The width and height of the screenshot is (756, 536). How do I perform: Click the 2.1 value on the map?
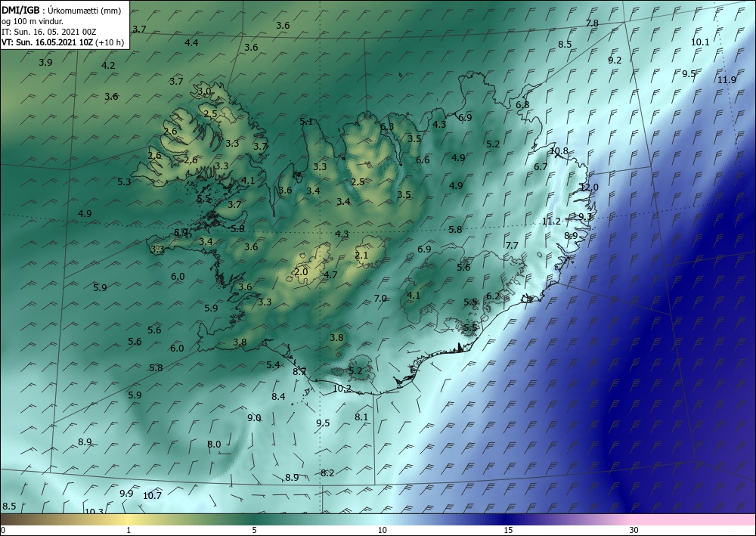361,255
